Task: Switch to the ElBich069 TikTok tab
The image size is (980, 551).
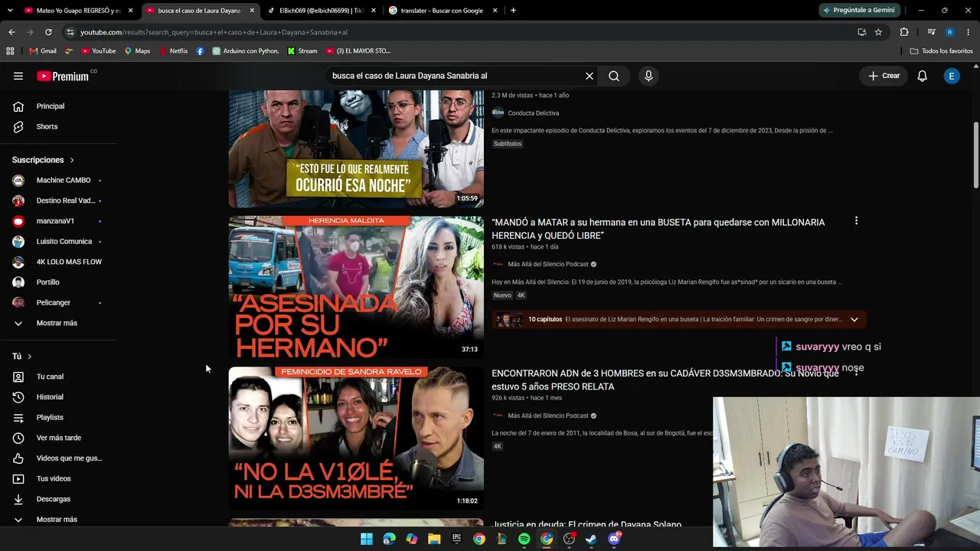Action: (320, 11)
